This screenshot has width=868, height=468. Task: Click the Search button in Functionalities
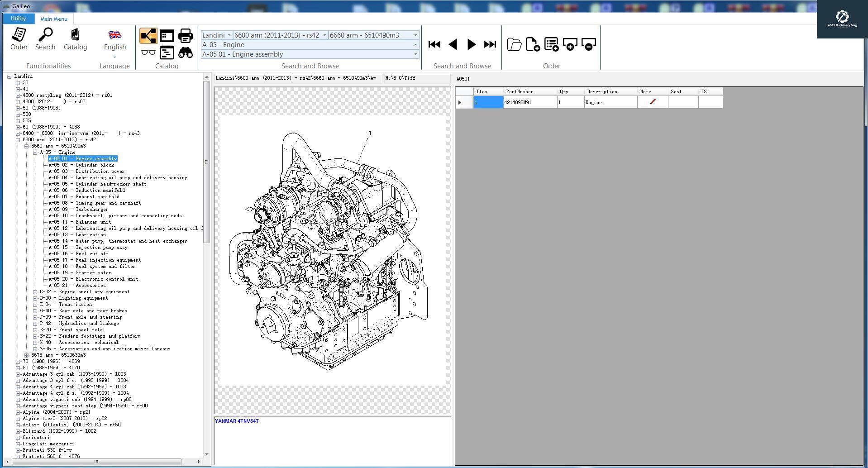(x=45, y=41)
